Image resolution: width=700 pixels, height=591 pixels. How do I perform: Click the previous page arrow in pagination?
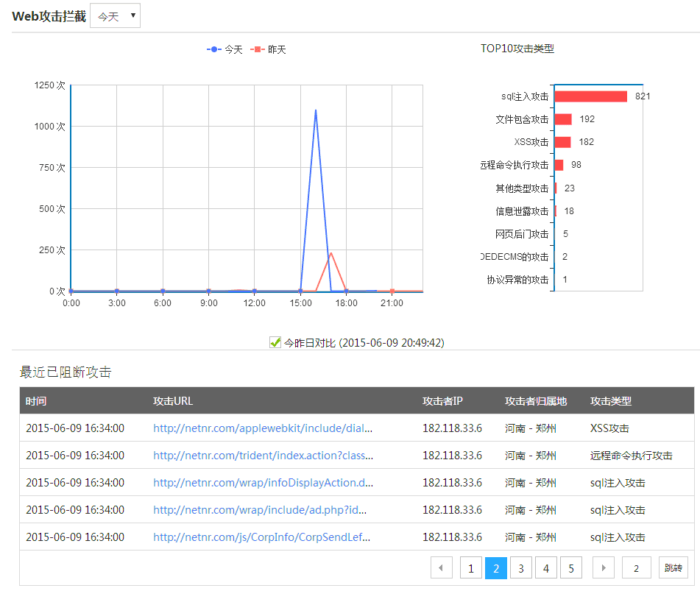coord(442,567)
